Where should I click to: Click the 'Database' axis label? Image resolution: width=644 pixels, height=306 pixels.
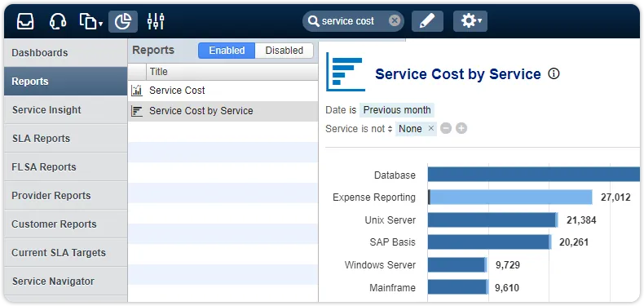point(395,175)
